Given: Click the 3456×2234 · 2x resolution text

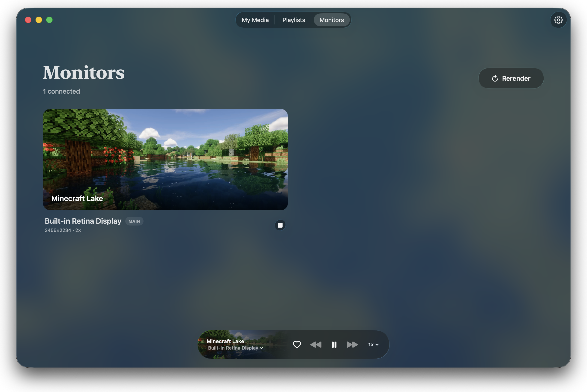Looking at the screenshot, I should (x=63, y=230).
